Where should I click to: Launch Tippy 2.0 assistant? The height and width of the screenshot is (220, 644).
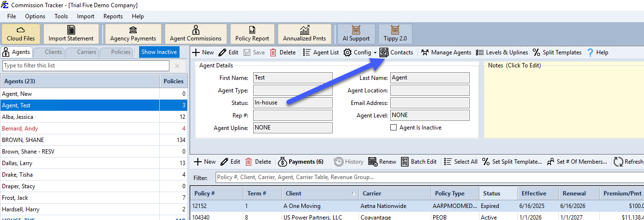[395, 34]
